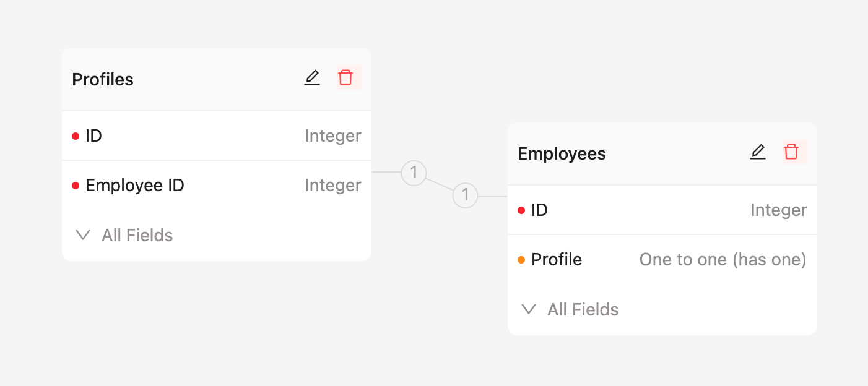Click the Profiles collection title

point(103,80)
